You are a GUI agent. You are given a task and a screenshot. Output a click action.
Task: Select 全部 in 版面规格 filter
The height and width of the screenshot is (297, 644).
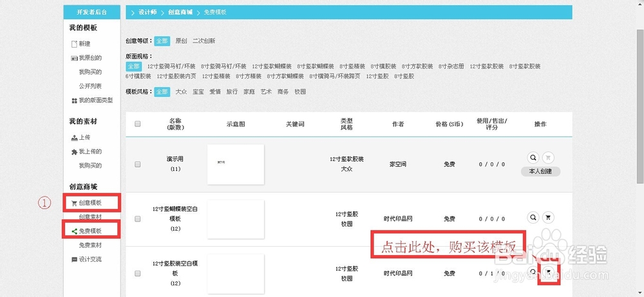pyautogui.click(x=133, y=66)
